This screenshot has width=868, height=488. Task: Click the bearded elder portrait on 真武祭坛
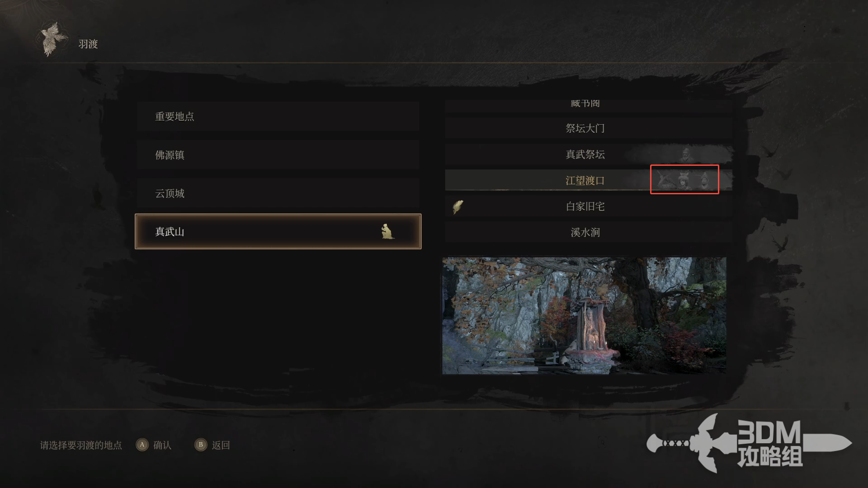(x=687, y=155)
